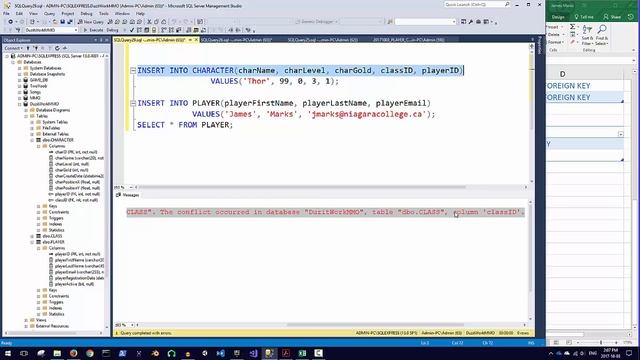The height and width of the screenshot is (360, 640).
Task: Click the Save All icon in toolbar
Action: tap(70, 22)
